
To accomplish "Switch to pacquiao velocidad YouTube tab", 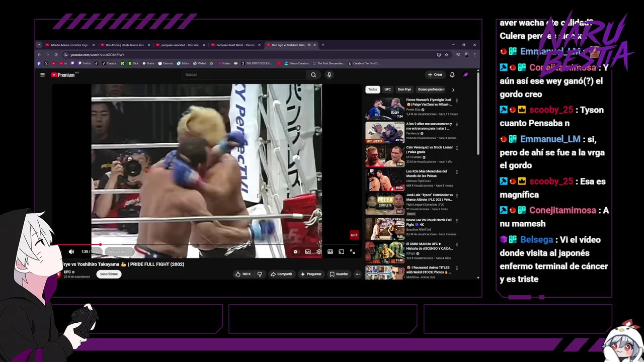I will tap(180, 45).
